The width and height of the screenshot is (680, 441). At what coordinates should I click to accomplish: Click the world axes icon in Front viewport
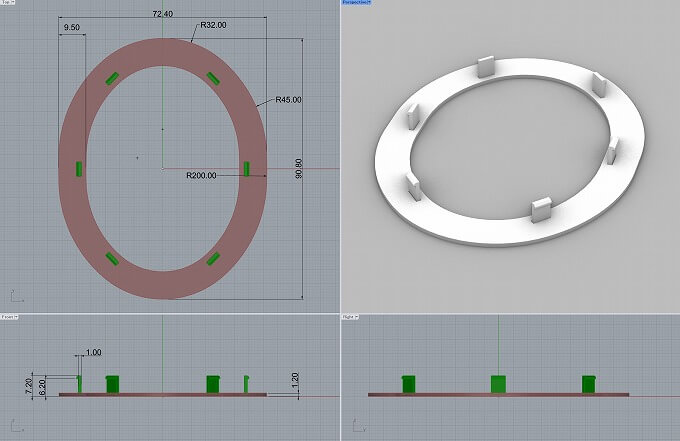pyautogui.click(x=13, y=429)
